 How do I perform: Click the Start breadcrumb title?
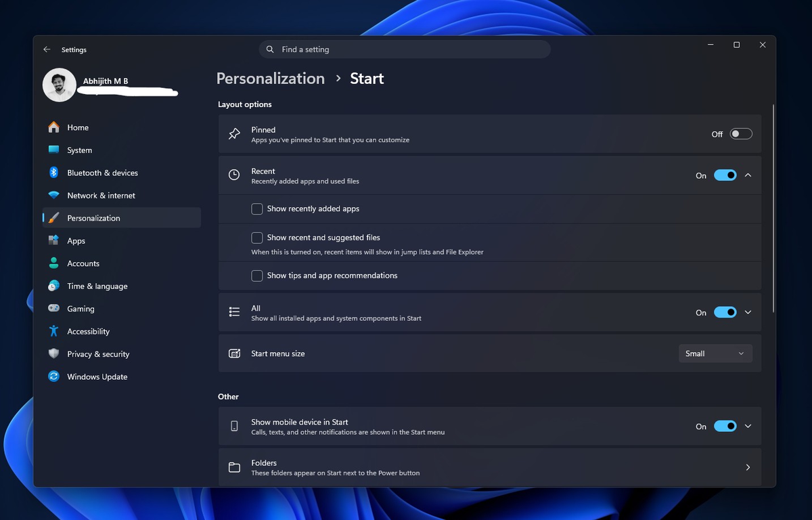pos(367,79)
